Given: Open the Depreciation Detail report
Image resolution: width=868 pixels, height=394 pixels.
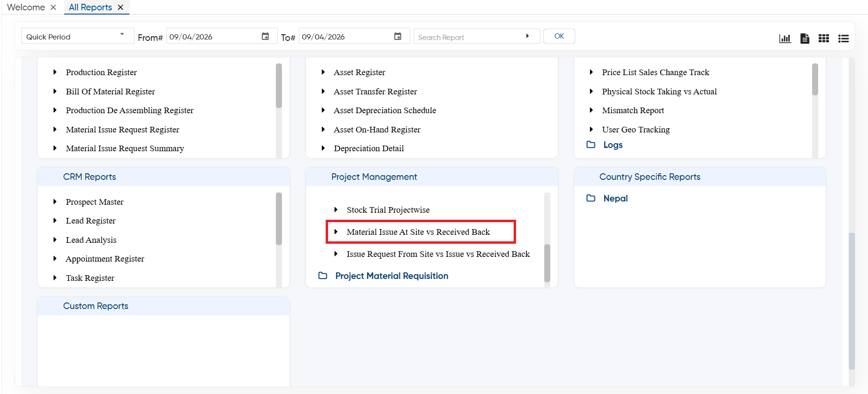Looking at the screenshot, I should point(369,148).
